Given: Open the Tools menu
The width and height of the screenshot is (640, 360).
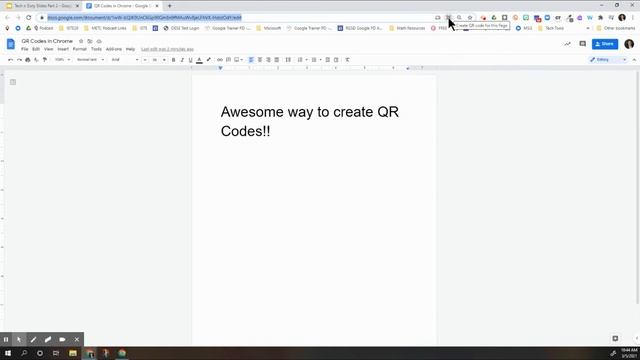Looking at the screenshot, I should point(96,49).
